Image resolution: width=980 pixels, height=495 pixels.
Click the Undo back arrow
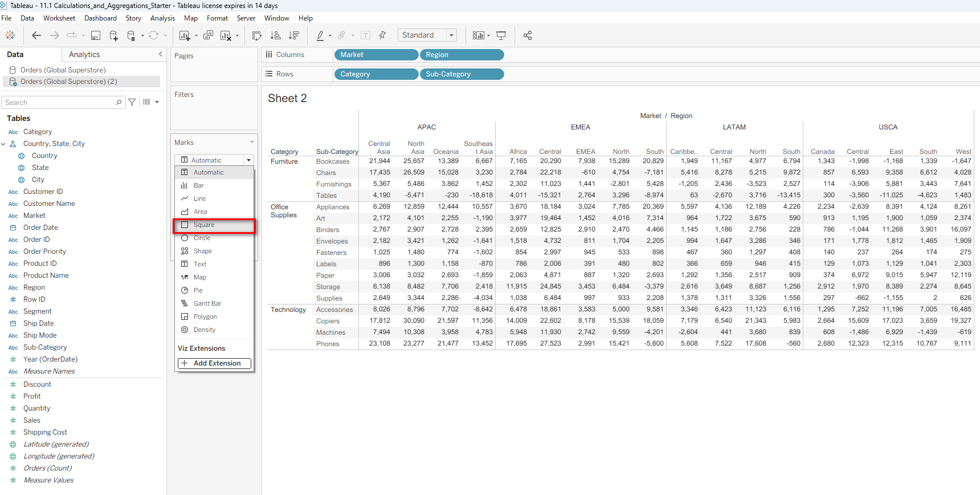[x=36, y=35]
